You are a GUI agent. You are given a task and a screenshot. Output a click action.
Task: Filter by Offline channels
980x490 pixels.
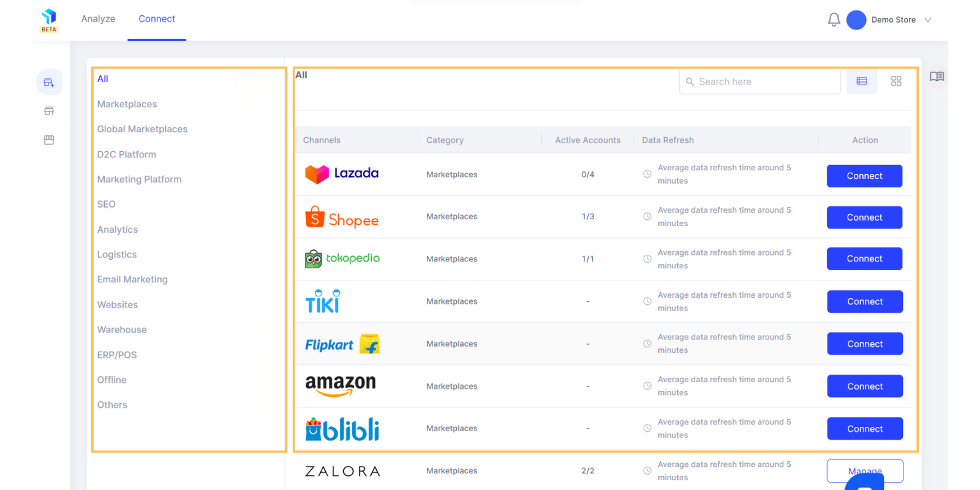[x=111, y=380]
